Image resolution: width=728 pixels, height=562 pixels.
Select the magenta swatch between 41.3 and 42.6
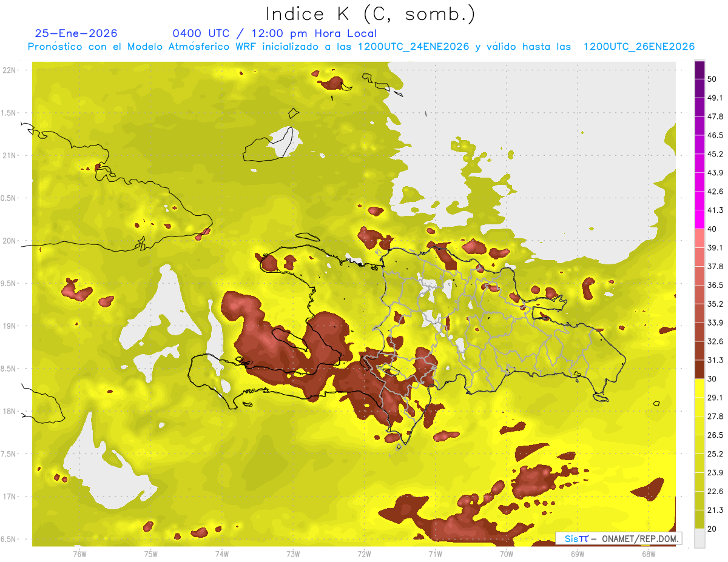click(x=699, y=201)
